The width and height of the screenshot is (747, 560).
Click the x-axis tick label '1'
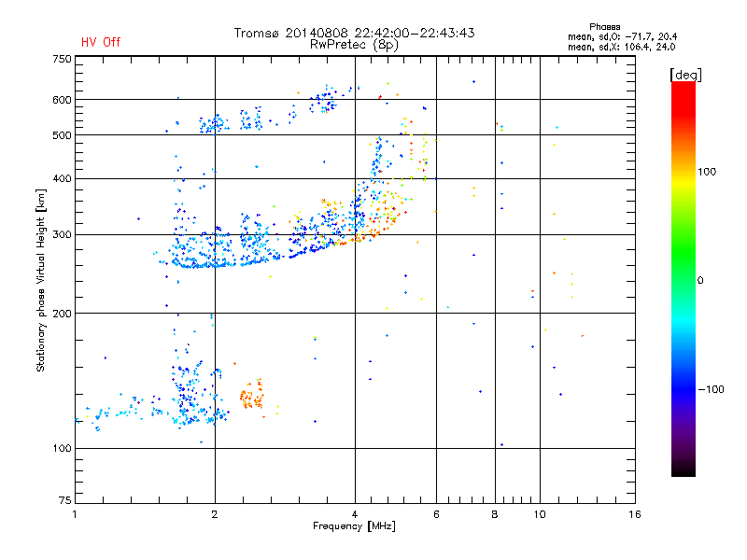pos(75,514)
